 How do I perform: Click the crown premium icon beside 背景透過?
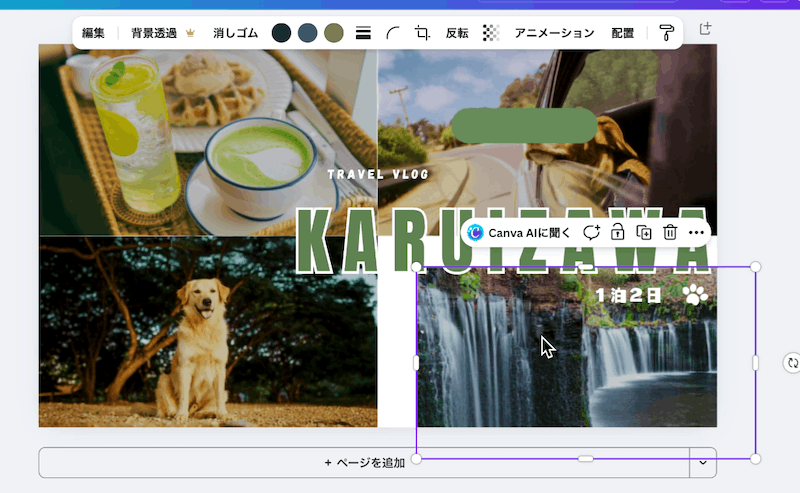190,33
